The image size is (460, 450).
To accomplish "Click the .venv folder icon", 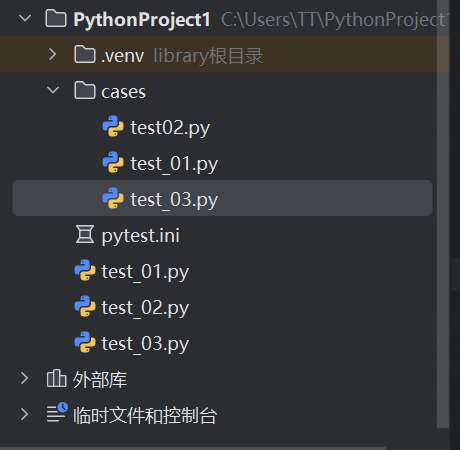I will [85, 54].
